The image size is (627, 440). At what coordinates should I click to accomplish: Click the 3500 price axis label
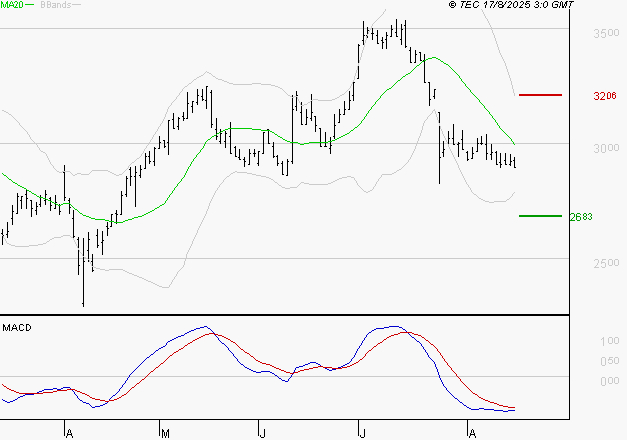coord(606,33)
